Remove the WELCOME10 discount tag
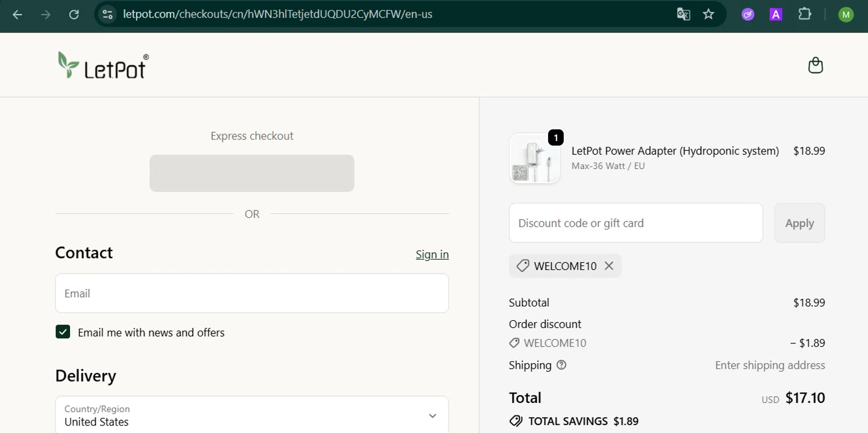 [x=609, y=266]
